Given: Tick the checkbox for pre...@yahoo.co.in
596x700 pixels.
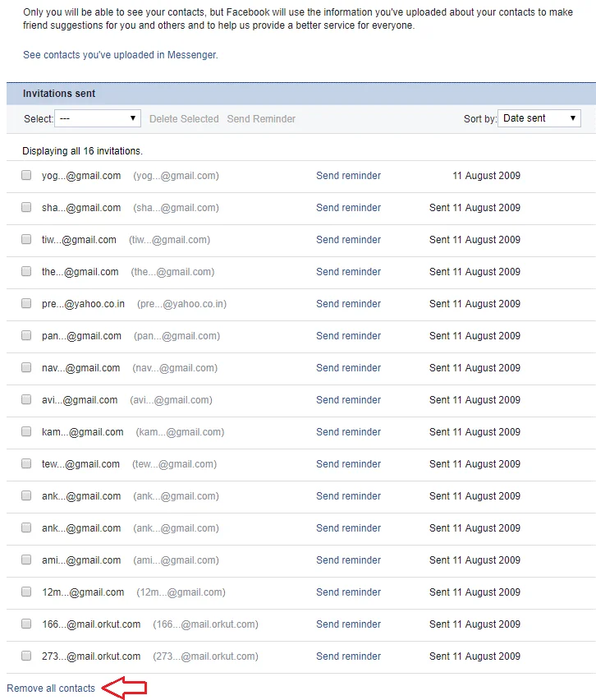Looking at the screenshot, I should [26, 303].
